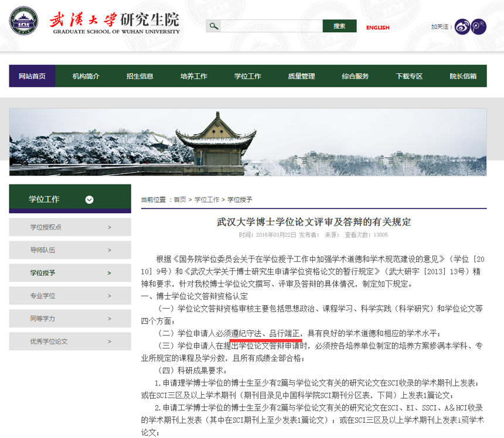Viewport: 504px width, 438px height.
Task: Click article title 武汉大学博士学位论文评审及答辩的有关规定
Action: pos(314,222)
